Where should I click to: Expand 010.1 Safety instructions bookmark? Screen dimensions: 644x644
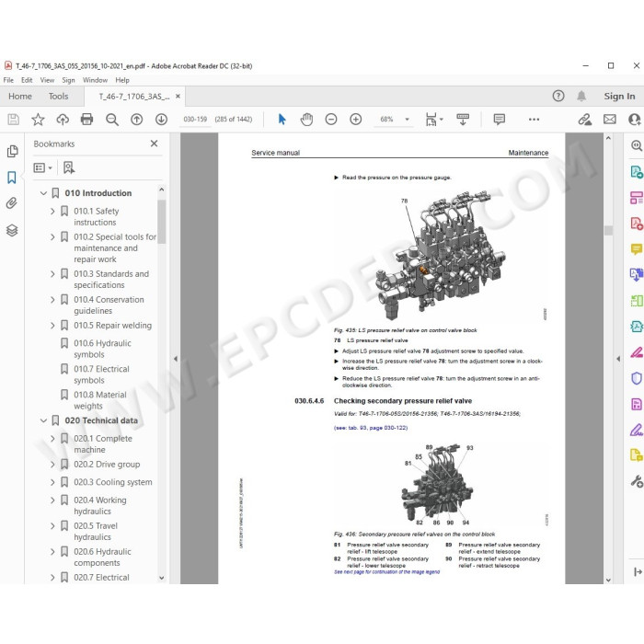coord(52,211)
